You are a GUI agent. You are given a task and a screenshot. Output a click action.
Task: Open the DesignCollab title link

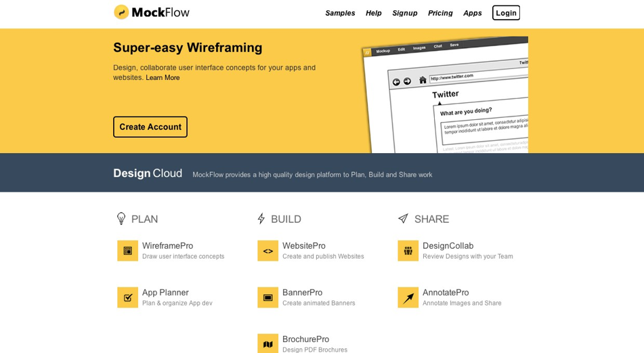(x=448, y=246)
